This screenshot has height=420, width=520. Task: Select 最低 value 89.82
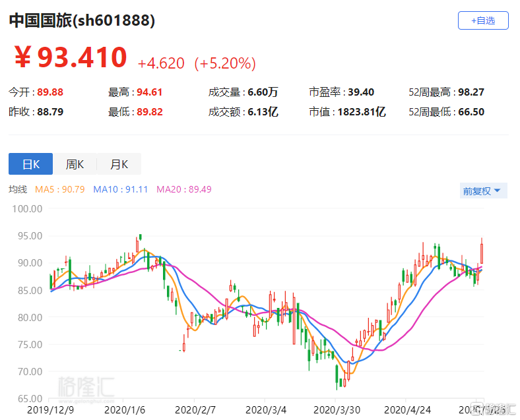coord(150,112)
